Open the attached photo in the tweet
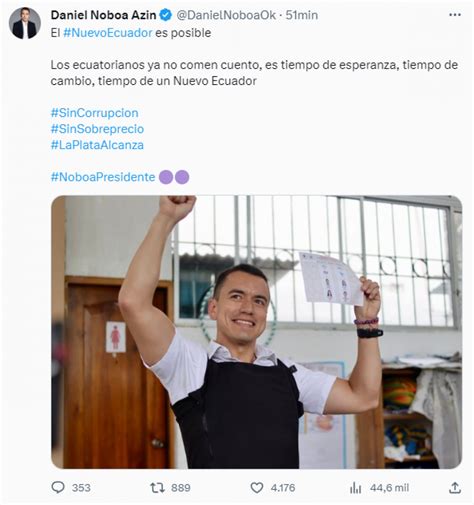Screen dimensions: 474x505 coord(256,332)
